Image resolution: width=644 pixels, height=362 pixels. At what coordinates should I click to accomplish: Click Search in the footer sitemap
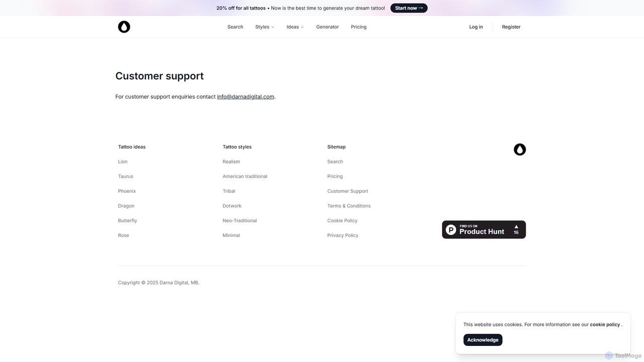(335, 162)
